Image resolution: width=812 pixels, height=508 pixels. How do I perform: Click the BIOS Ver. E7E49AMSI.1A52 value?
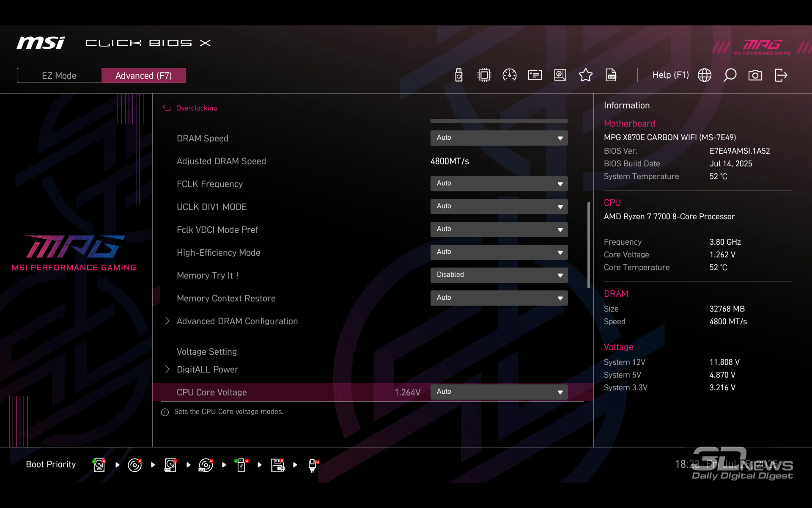pos(739,151)
